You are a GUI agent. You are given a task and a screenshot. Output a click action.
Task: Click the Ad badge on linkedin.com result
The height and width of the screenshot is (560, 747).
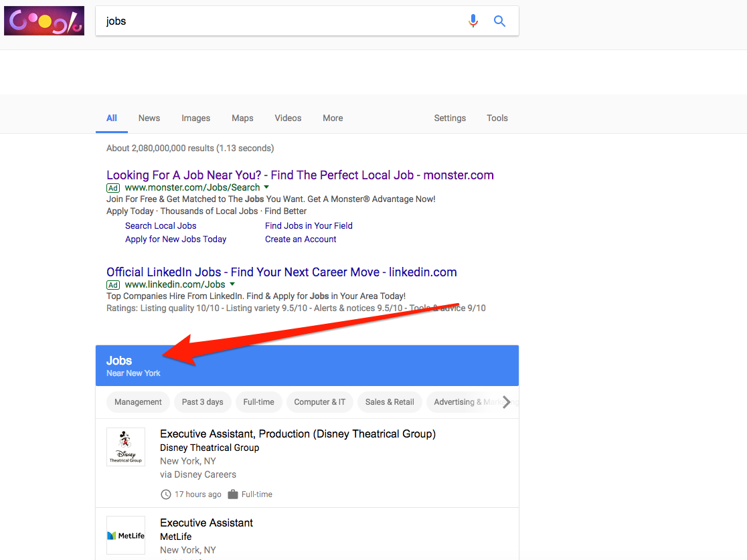pos(113,285)
